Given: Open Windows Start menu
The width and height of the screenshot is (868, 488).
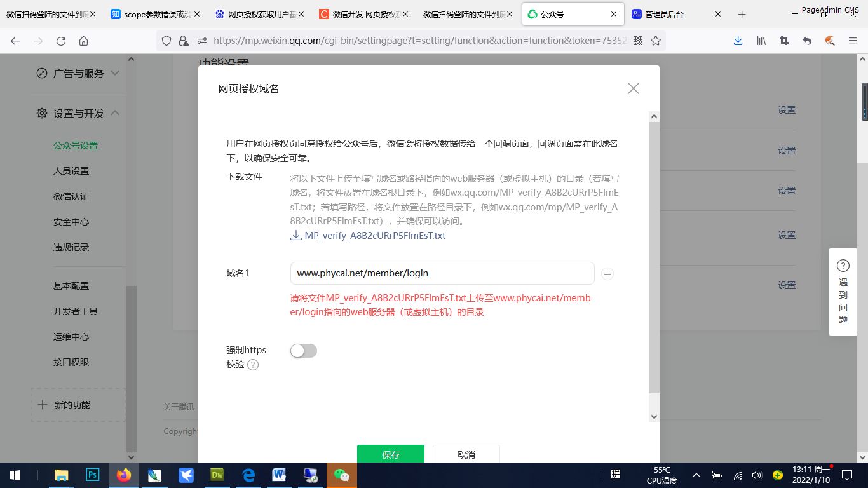Looking at the screenshot, I should 15,475.
